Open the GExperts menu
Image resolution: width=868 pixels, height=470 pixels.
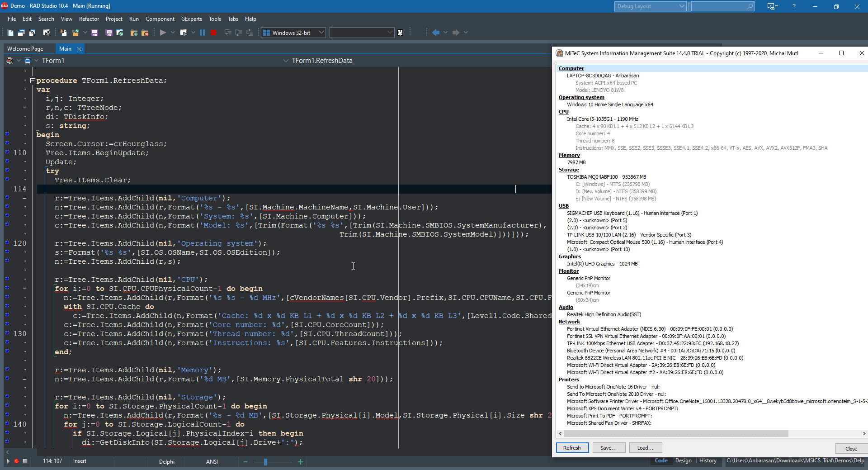pos(192,19)
